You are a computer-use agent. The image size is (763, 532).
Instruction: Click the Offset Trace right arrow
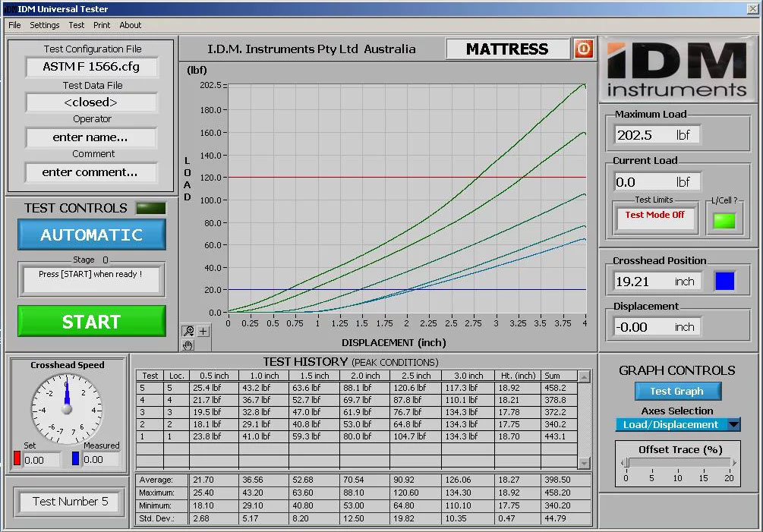(734, 462)
